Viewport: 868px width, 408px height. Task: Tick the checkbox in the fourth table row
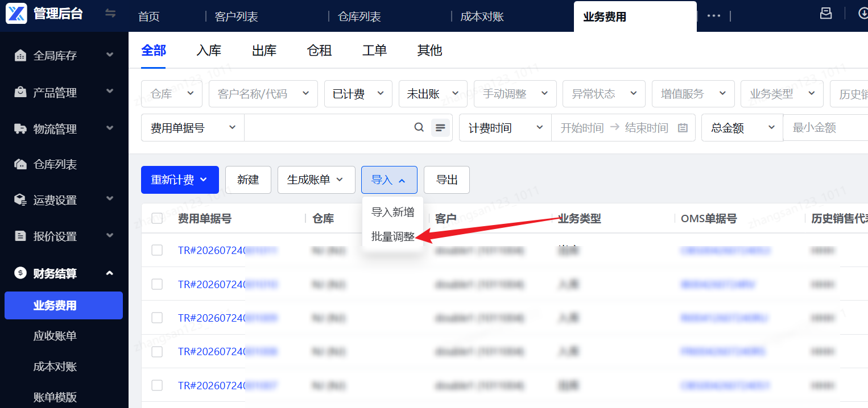pos(157,352)
